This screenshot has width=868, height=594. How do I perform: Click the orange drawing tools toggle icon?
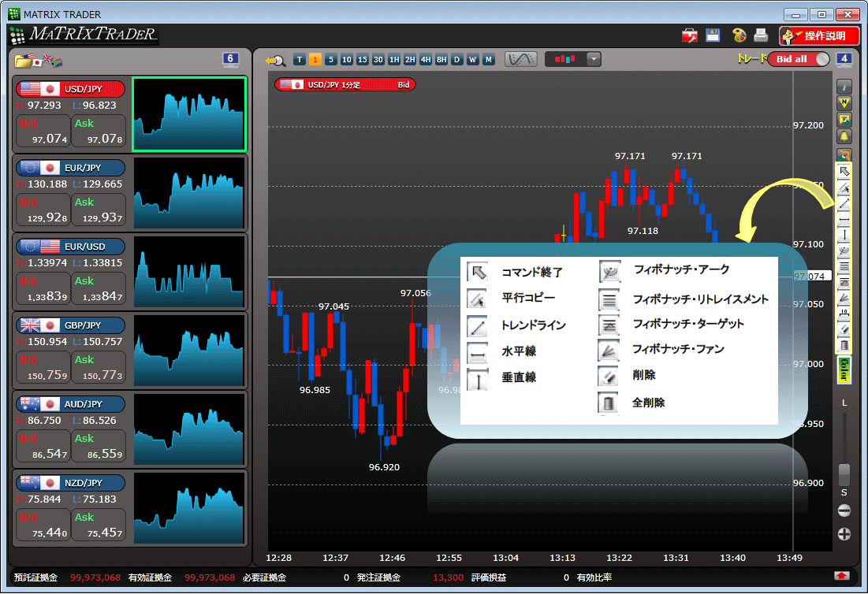(844, 154)
